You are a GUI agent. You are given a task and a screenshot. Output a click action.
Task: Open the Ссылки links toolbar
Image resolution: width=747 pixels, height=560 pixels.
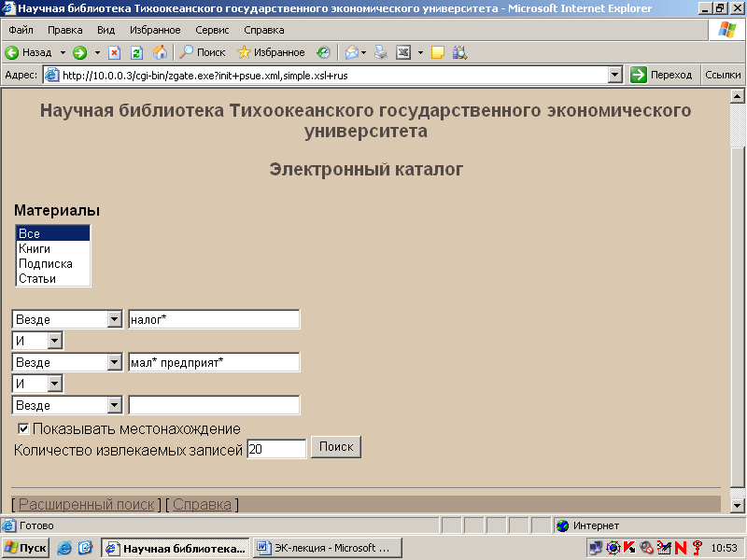[x=723, y=76]
